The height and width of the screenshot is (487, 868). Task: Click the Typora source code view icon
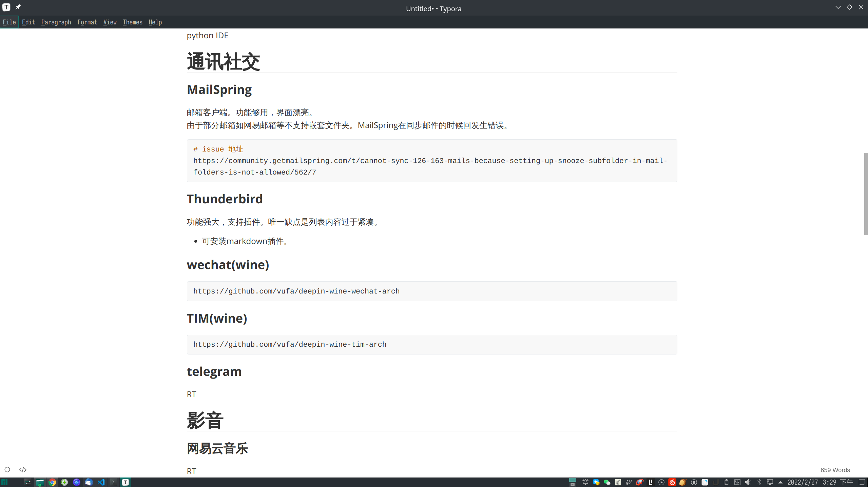pos(23,470)
